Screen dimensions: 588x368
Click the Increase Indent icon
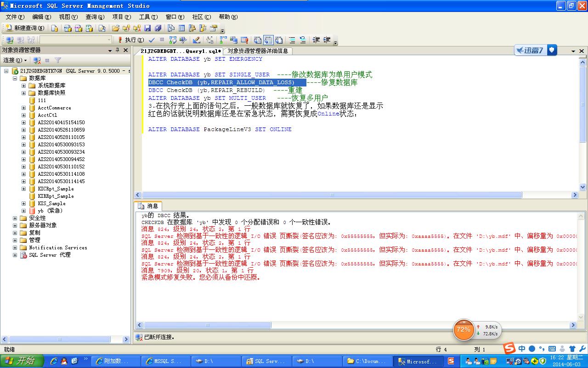327,40
